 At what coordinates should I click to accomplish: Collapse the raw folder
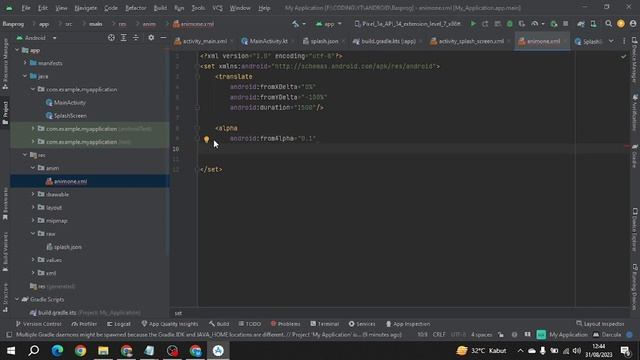click(33, 233)
